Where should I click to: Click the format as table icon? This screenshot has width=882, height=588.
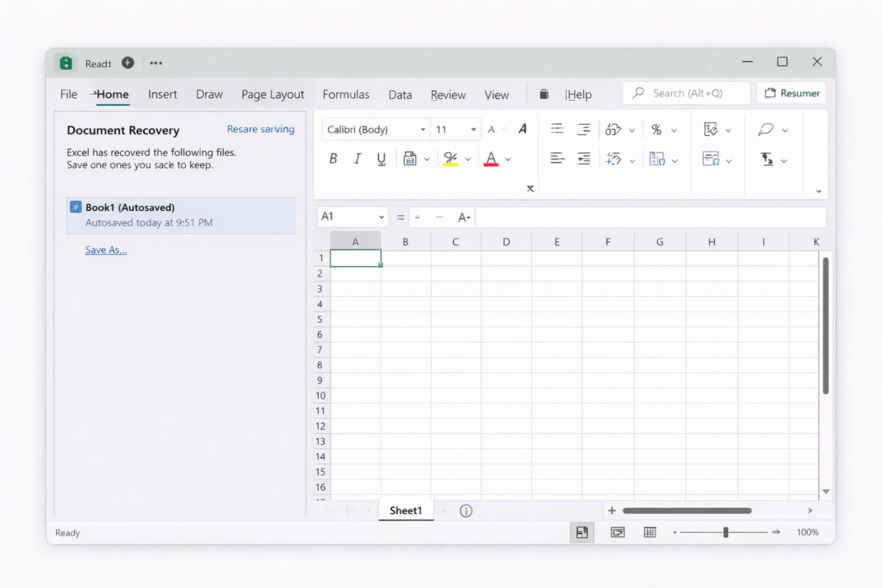pyautogui.click(x=711, y=159)
